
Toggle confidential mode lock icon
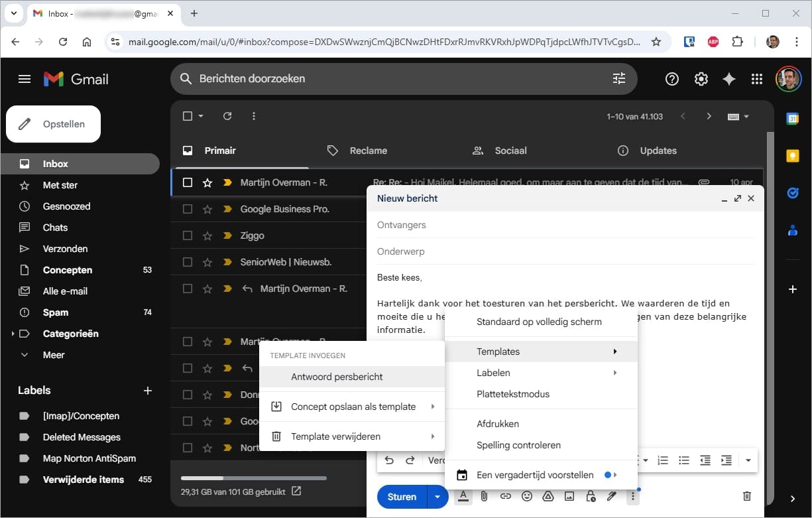coord(591,496)
